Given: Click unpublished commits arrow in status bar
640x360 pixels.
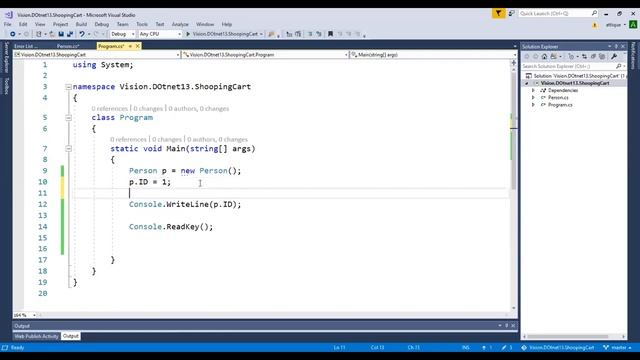Looking at the screenshot, I should pyautogui.click(x=484, y=348).
